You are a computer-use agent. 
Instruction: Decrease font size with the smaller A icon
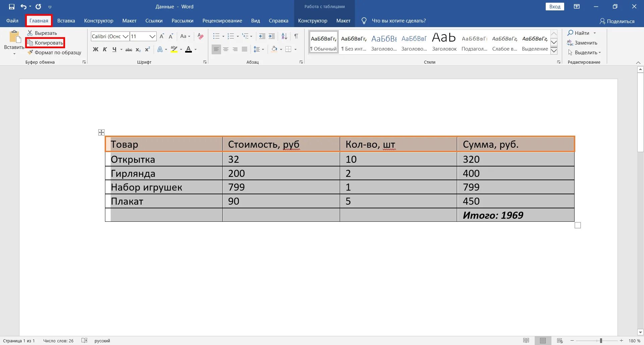[x=171, y=36]
